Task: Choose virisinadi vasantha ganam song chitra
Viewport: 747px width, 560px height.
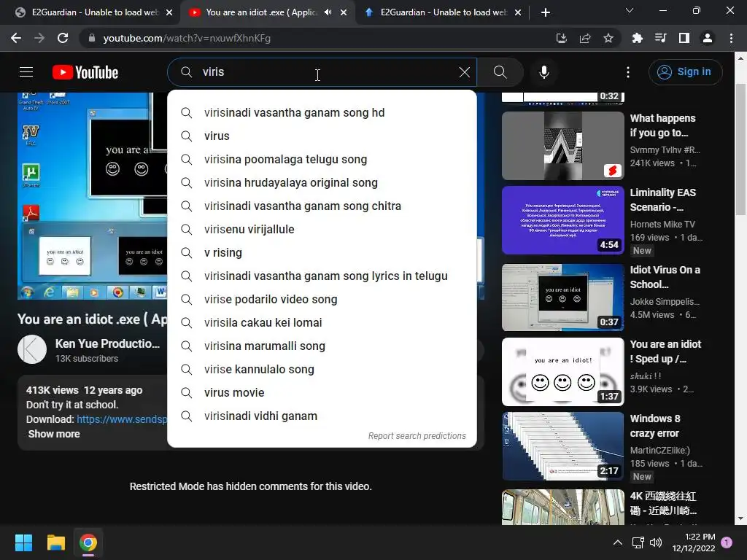Action: coord(322,206)
